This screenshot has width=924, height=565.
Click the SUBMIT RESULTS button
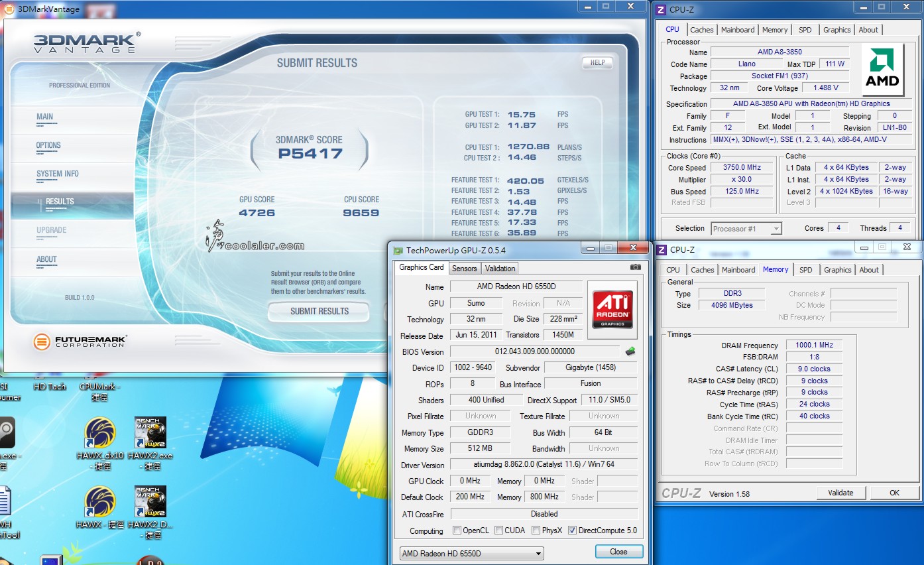[319, 311]
